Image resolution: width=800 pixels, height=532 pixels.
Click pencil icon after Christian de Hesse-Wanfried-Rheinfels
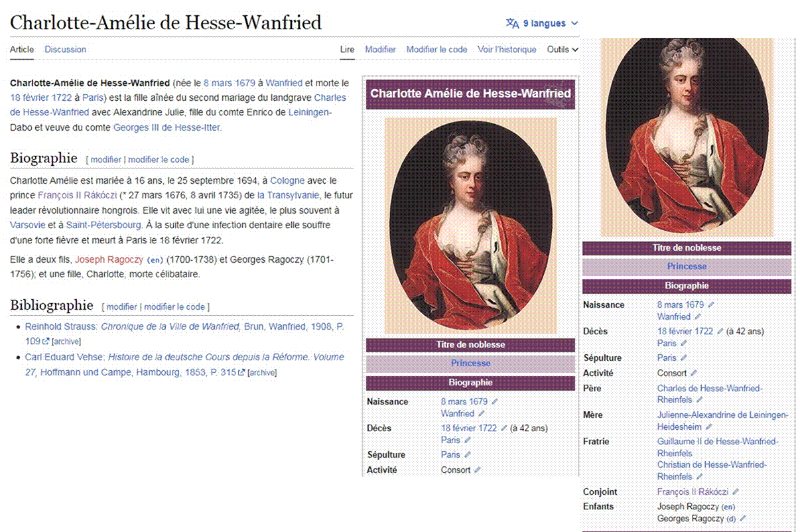coord(699,477)
